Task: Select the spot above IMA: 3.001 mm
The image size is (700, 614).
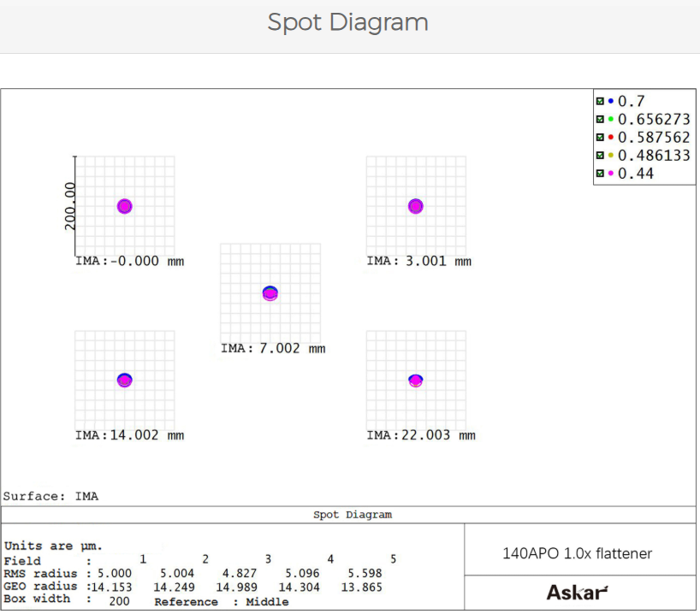Action: click(416, 206)
